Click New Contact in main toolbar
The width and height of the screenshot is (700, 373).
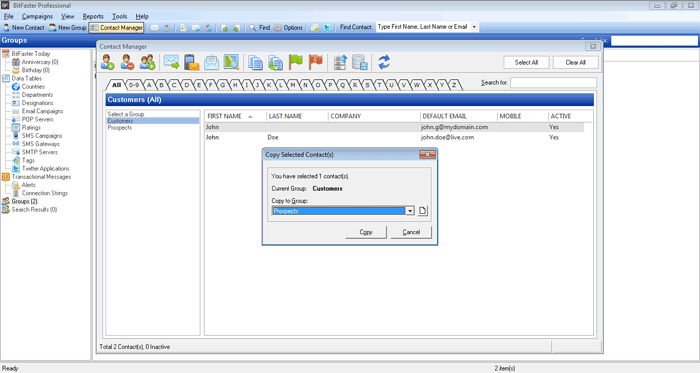click(24, 28)
